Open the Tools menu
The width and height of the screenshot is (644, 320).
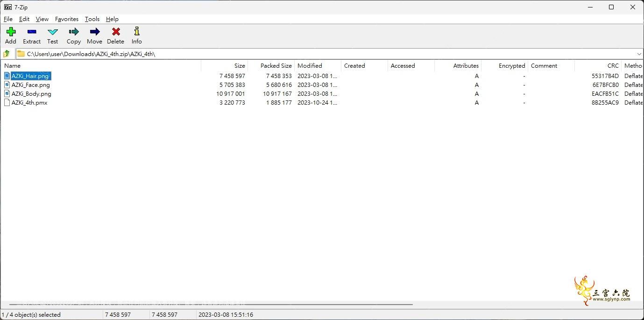(x=92, y=19)
